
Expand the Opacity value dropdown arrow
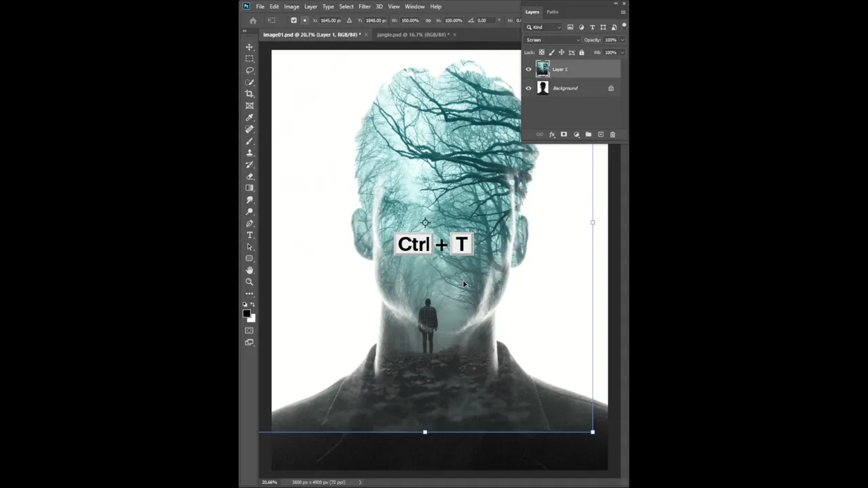tap(623, 40)
